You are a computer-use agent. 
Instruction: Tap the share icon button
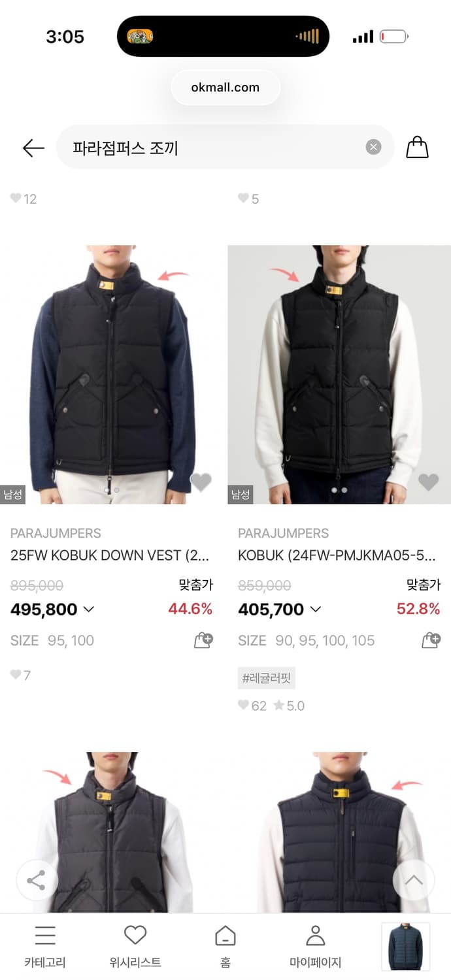36,881
